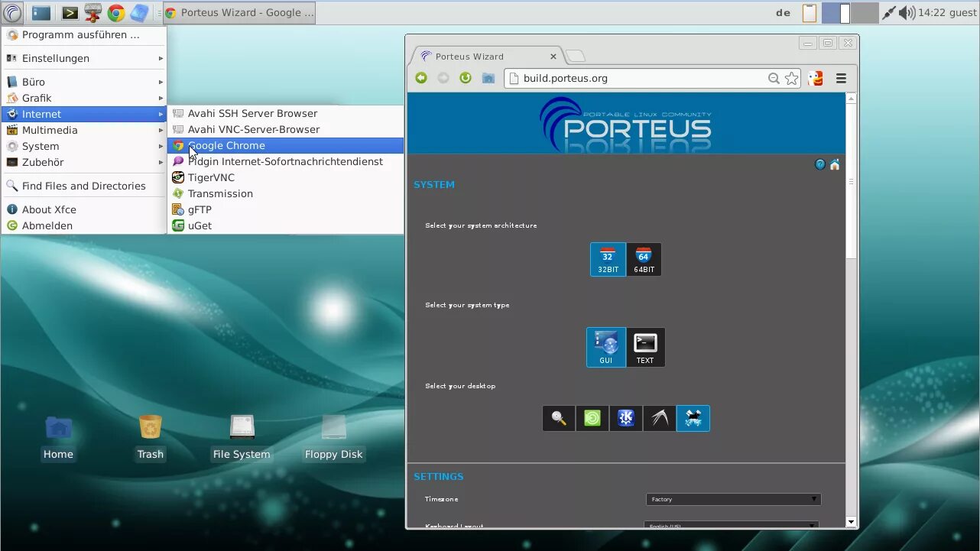The height and width of the screenshot is (551, 980).
Task: Launch the terminal from the panel
Action: pyautogui.click(x=70, y=13)
